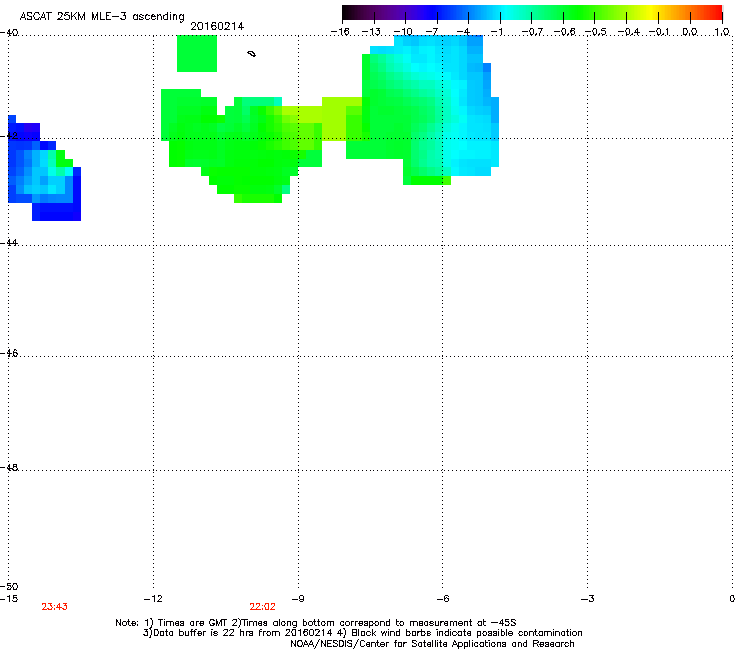Click the 0.0 colorbar tick label
This screenshot has height=650, width=740.
coord(690,32)
